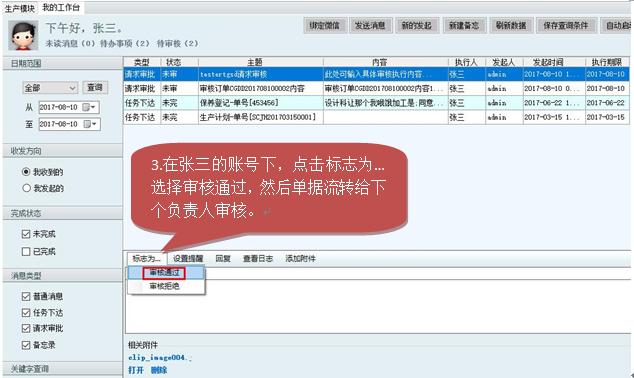
Task: Toggle the 请求审批 checkbox
Action: coord(26,328)
